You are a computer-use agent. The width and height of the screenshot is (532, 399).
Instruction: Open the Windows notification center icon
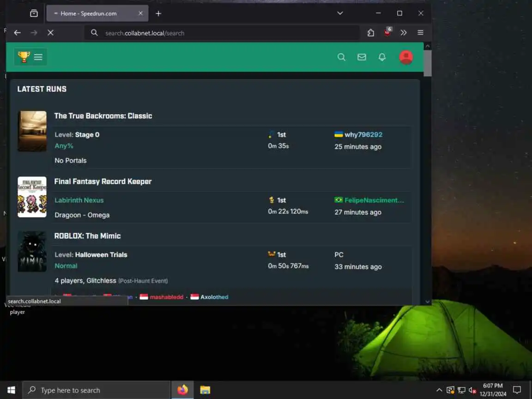coord(517,390)
